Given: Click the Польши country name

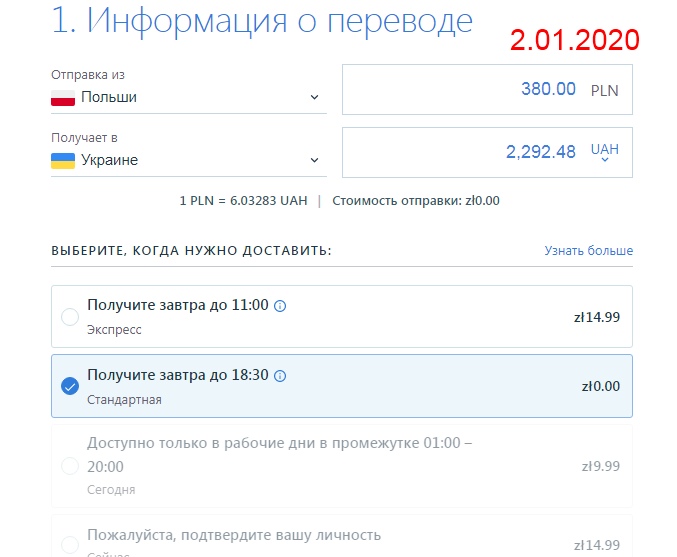Looking at the screenshot, I should 109,97.
